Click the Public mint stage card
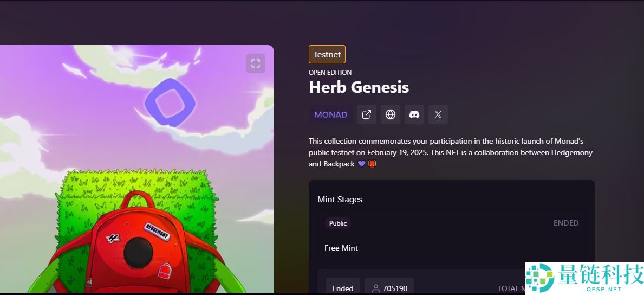The height and width of the screenshot is (295, 644). [451, 234]
